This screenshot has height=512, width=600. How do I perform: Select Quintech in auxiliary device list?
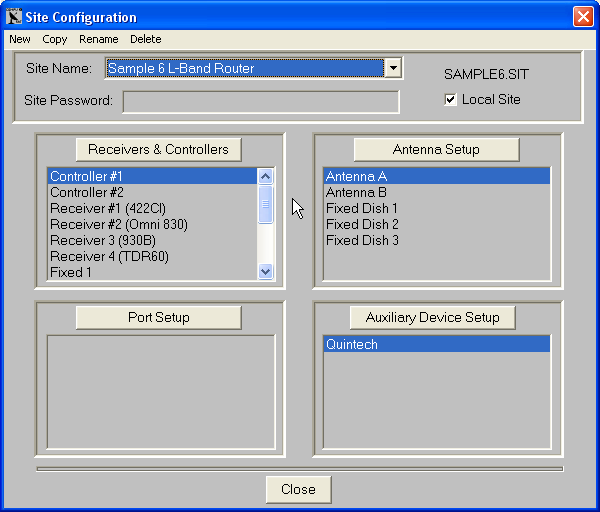click(x=351, y=344)
